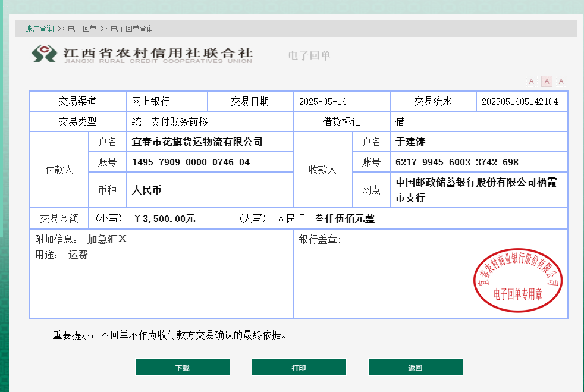Image resolution: width=584 pixels, height=392 pixels.
Task: Click the 付款人 label cell
Action: [x=59, y=170]
